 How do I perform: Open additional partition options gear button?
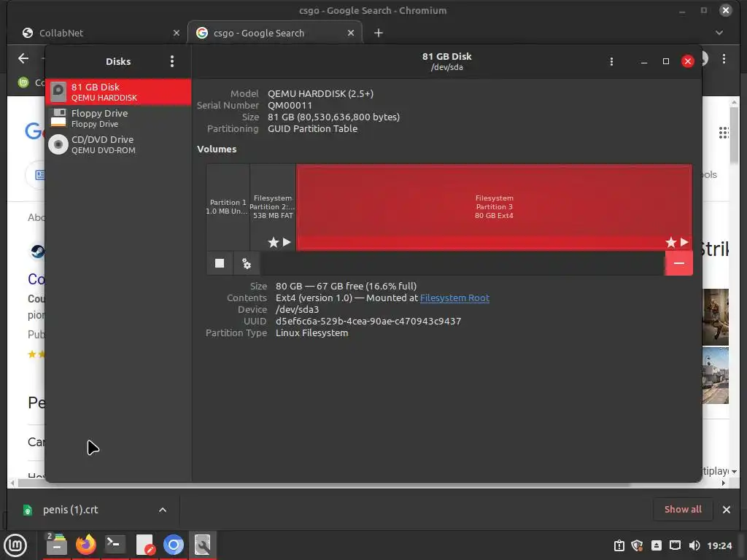point(247,263)
